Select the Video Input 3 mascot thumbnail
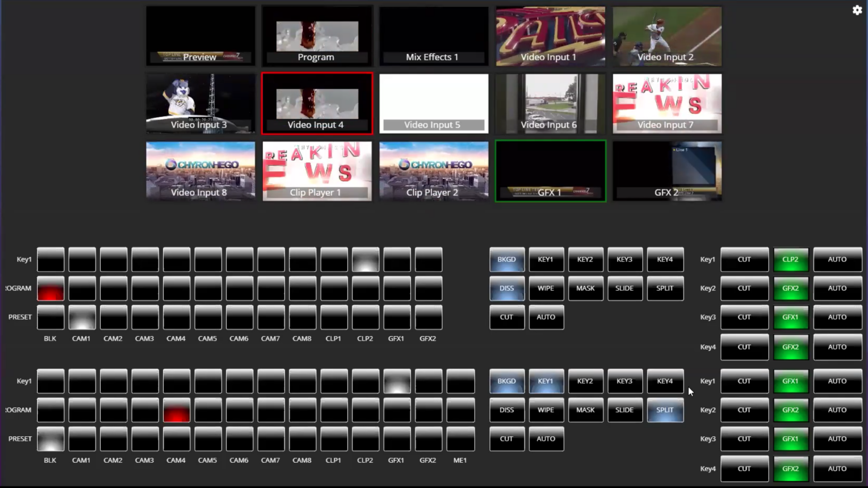 (x=200, y=103)
